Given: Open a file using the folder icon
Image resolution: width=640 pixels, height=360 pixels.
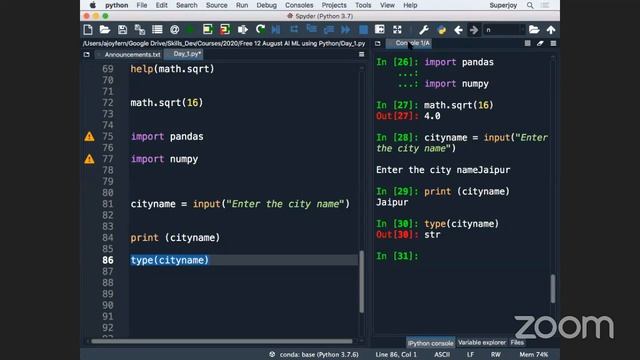Looking at the screenshot, I should click(105, 30).
